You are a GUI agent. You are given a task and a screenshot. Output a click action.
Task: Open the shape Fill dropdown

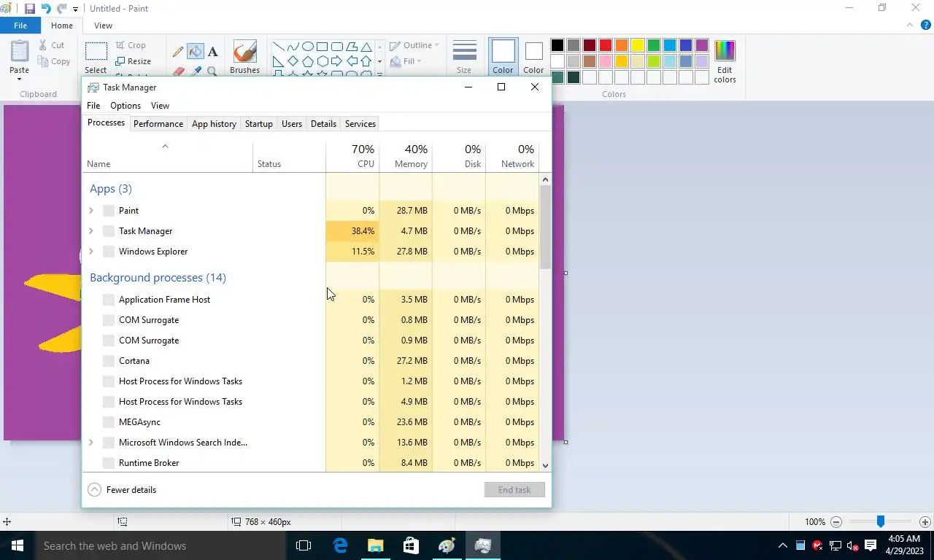(x=406, y=61)
